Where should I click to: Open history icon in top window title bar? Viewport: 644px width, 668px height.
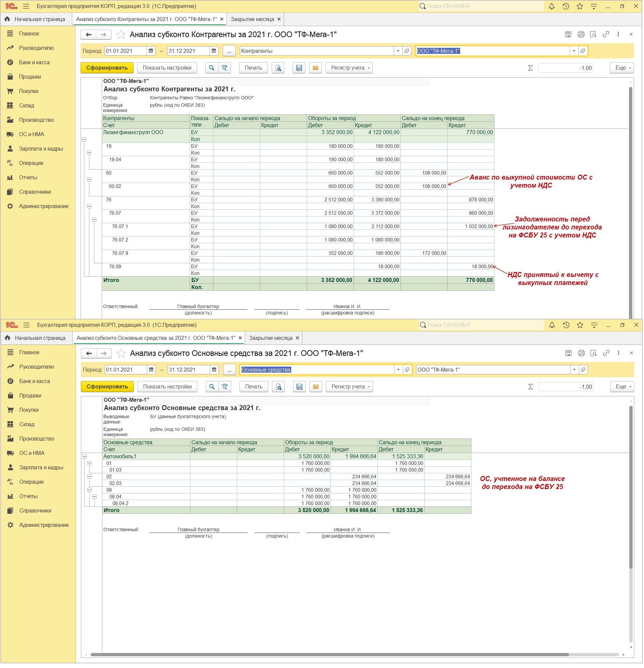click(567, 6)
